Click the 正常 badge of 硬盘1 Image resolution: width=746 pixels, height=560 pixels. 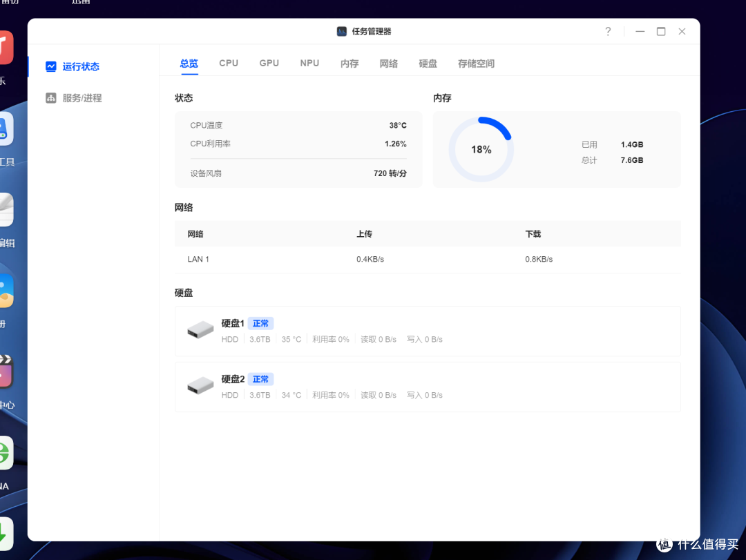coord(260,324)
